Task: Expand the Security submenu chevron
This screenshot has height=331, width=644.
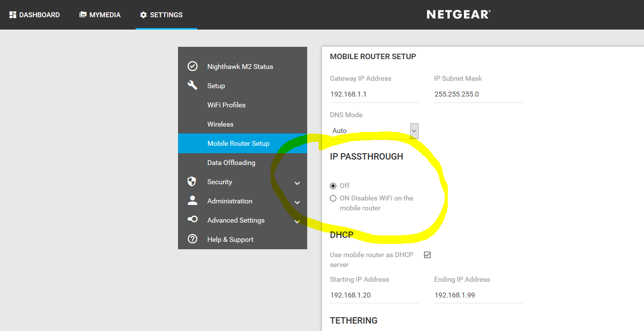Action: click(x=297, y=183)
